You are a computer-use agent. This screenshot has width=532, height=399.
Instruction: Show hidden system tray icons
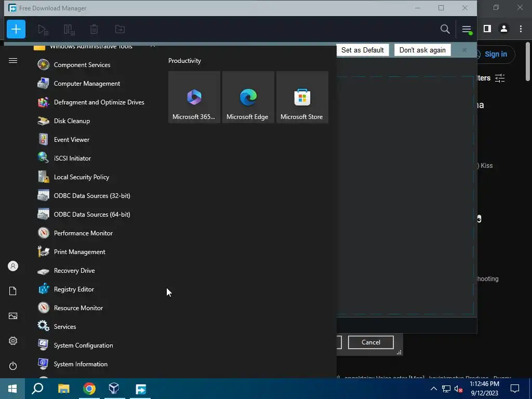(434, 389)
